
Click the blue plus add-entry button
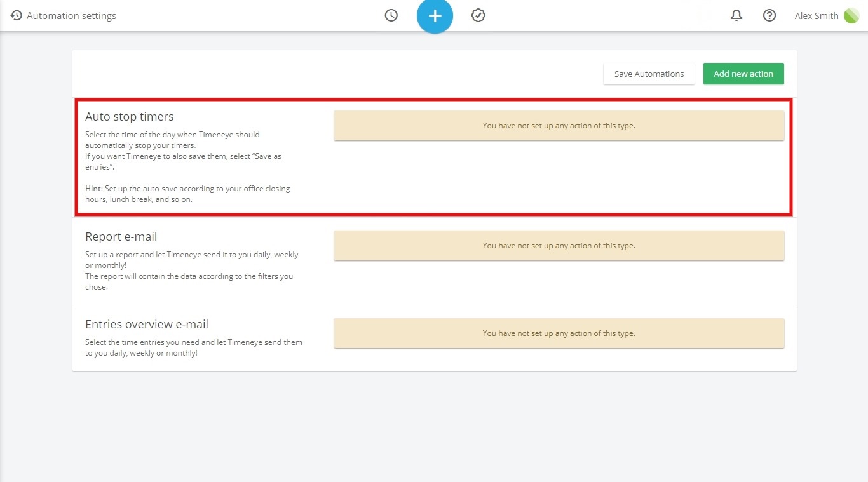click(x=435, y=15)
